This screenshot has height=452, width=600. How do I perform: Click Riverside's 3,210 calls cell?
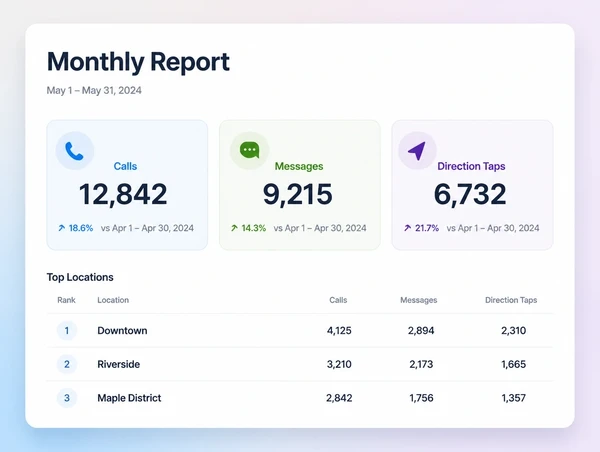(339, 364)
